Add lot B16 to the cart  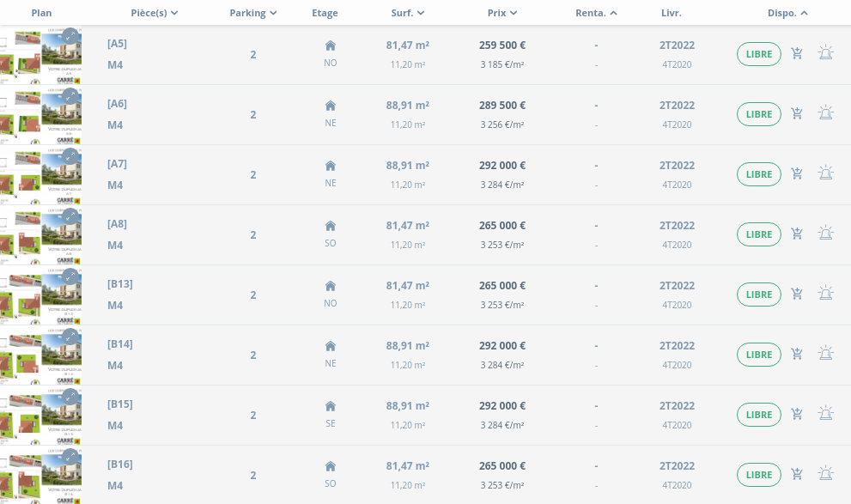797,474
